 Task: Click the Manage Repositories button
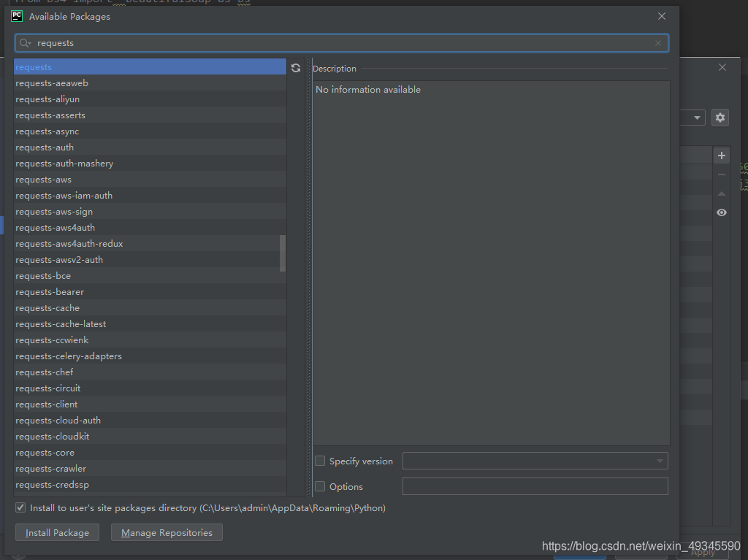tap(167, 532)
